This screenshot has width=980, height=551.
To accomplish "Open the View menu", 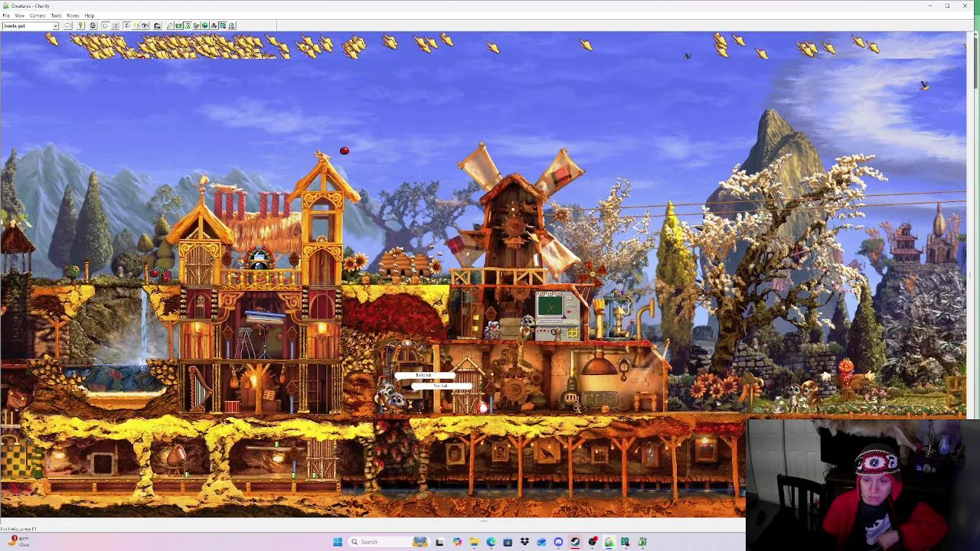I will tap(19, 15).
